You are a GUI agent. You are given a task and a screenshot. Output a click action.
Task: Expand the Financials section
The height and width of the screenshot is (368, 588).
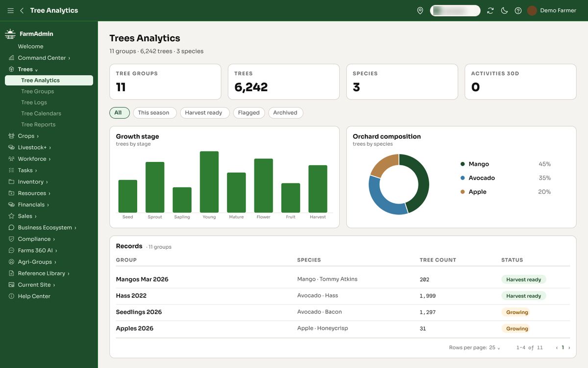pos(48,205)
